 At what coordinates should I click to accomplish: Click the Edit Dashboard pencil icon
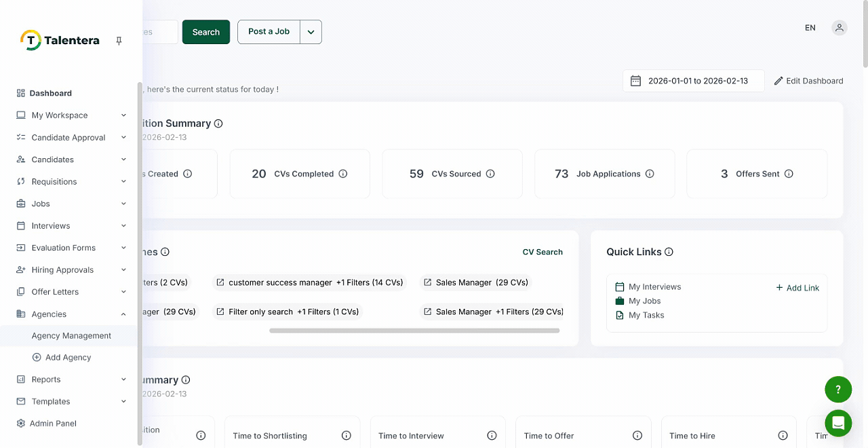pos(778,80)
